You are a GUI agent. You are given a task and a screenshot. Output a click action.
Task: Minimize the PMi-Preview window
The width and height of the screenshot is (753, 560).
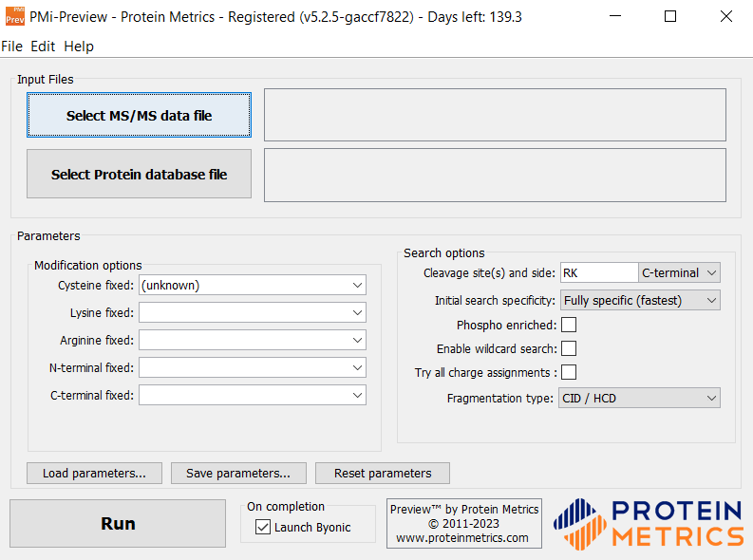point(615,16)
